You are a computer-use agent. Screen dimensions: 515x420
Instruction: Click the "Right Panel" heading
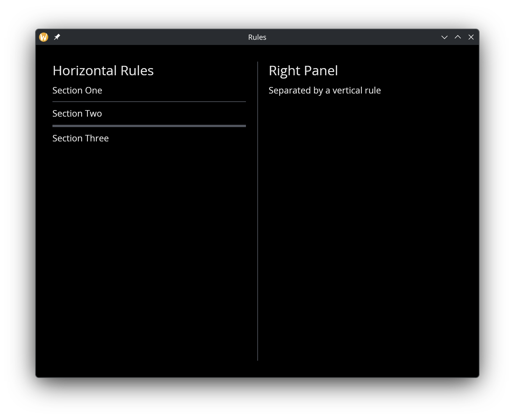pyautogui.click(x=303, y=71)
